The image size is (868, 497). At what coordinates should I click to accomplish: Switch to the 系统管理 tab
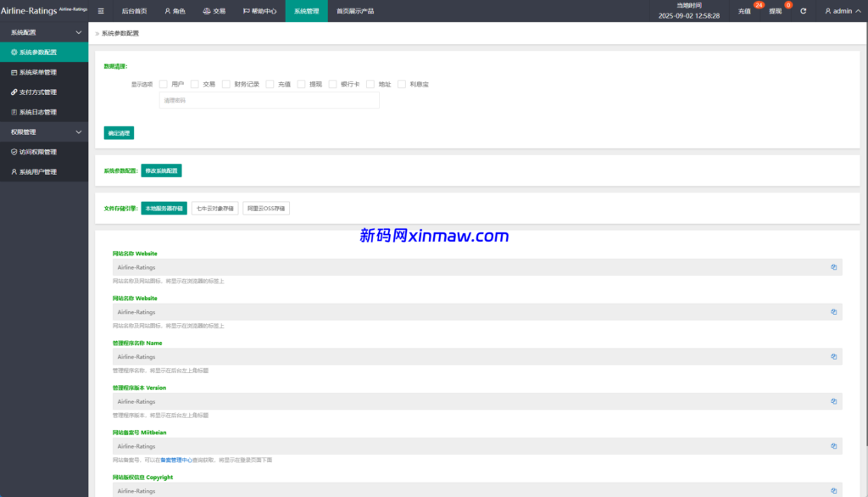[x=307, y=11]
